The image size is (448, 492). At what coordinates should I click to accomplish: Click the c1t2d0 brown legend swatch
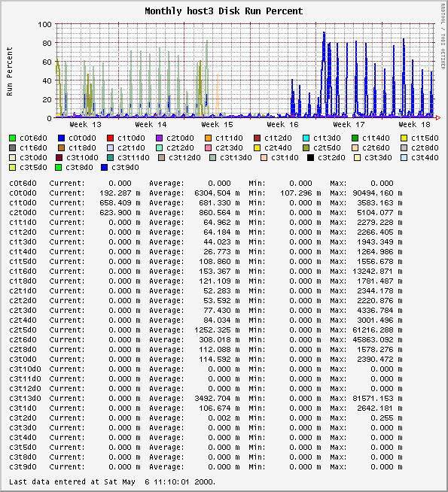pos(257,138)
